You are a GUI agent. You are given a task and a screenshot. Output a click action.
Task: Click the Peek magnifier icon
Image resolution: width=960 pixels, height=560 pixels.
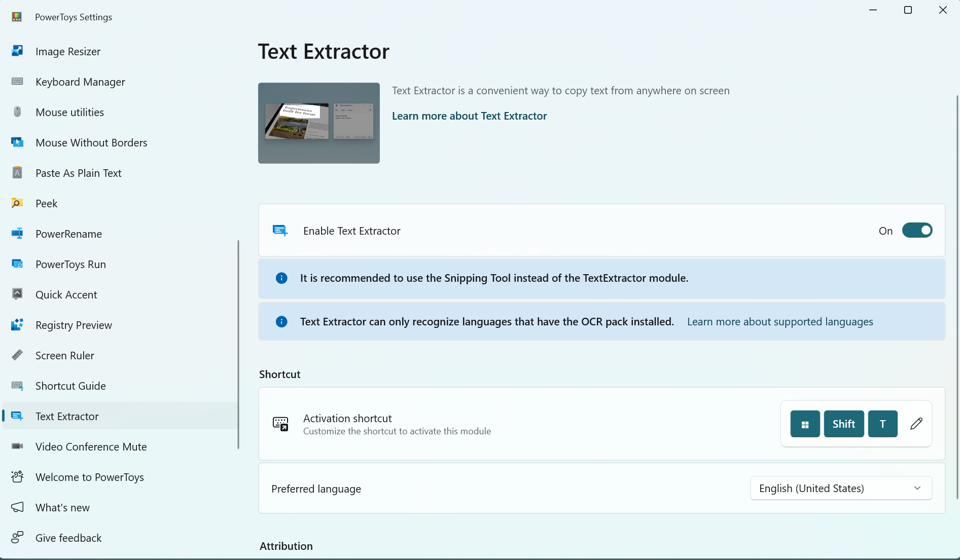click(17, 203)
